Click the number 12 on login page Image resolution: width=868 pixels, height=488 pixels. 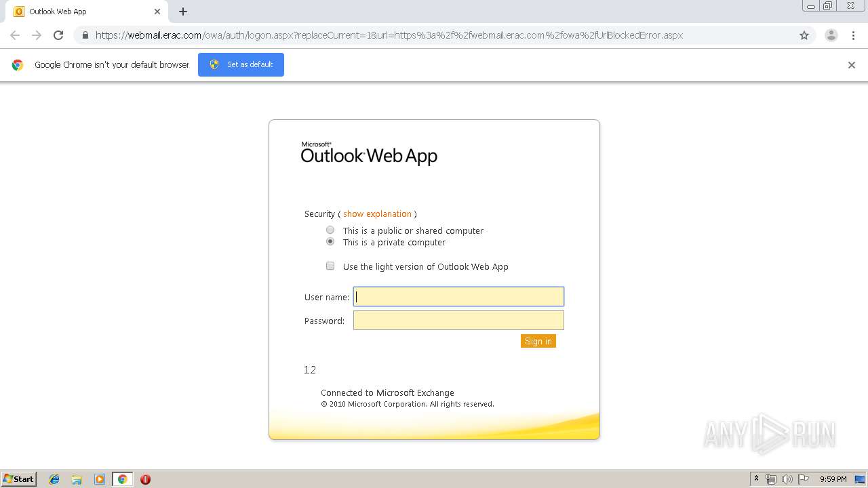click(310, 369)
